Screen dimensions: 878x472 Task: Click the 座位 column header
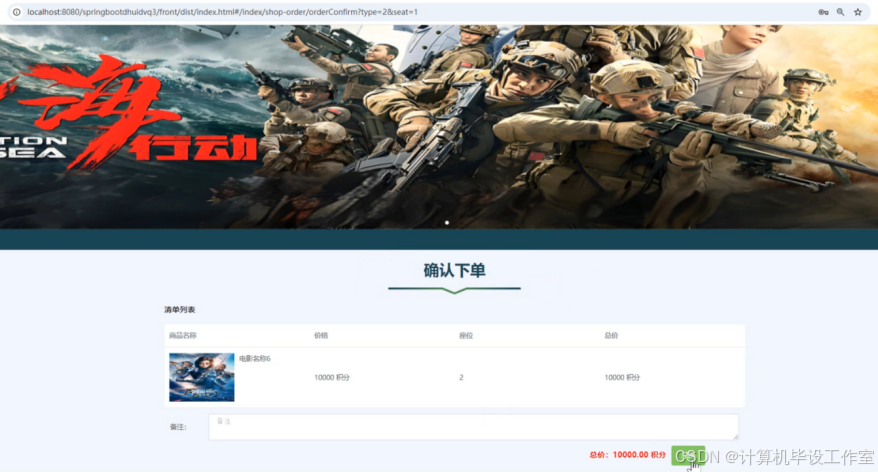coord(466,335)
